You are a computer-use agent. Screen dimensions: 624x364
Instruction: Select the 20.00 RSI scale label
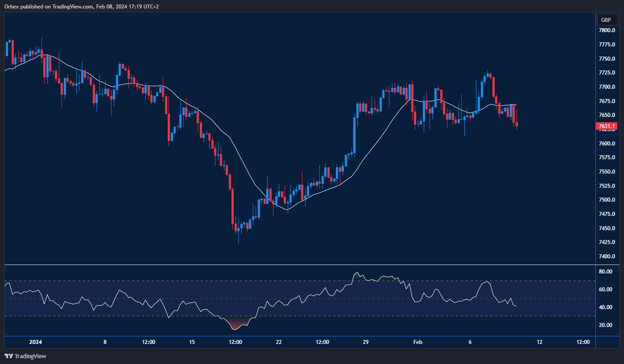(605, 325)
